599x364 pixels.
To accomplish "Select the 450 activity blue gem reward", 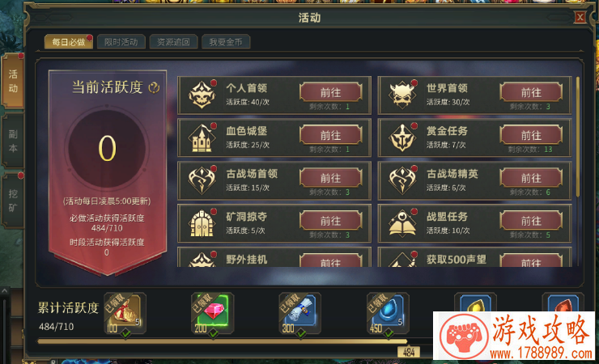I will [388, 313].
